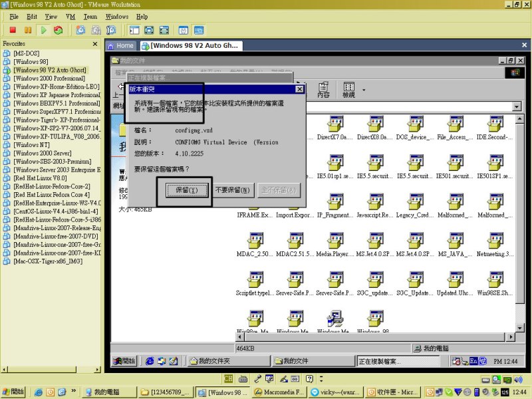Click the Favorites panel horizontal scrollbar
The height and width of the screenshot is (399, 532).
pos(51,370)
